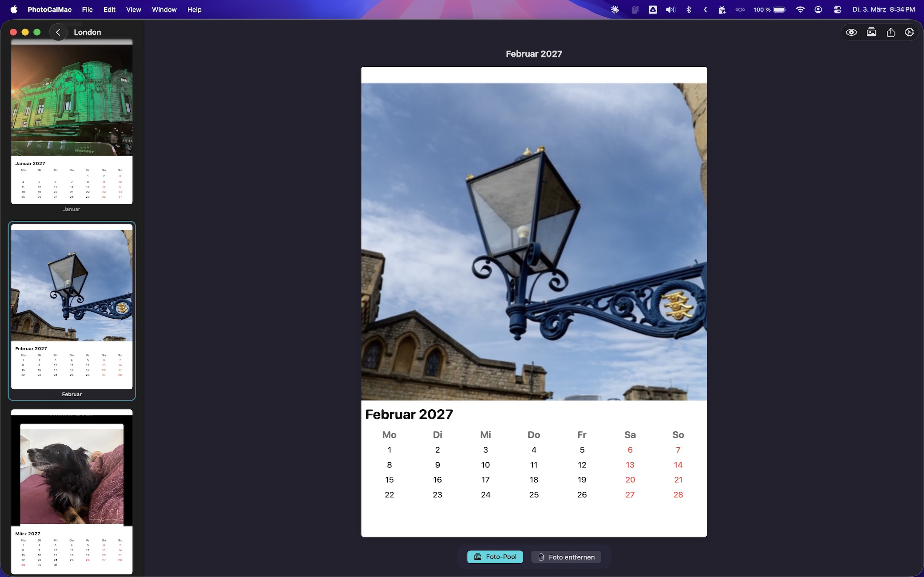Click the street lamp photo on calendar page

click(x=534, y=241)
